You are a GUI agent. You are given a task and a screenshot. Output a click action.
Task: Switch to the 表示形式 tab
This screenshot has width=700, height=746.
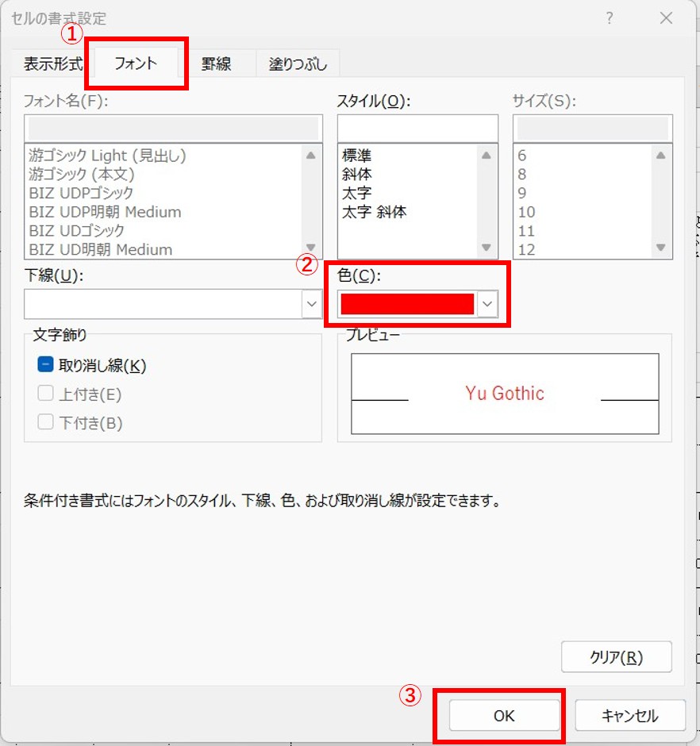tap(53, 63)
